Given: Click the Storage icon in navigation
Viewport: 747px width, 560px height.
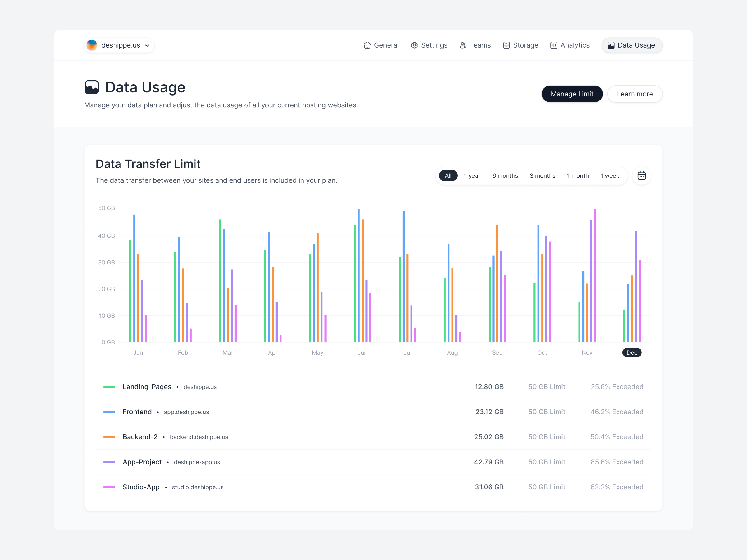Looking at the screenshot, I should coord(506,45).
